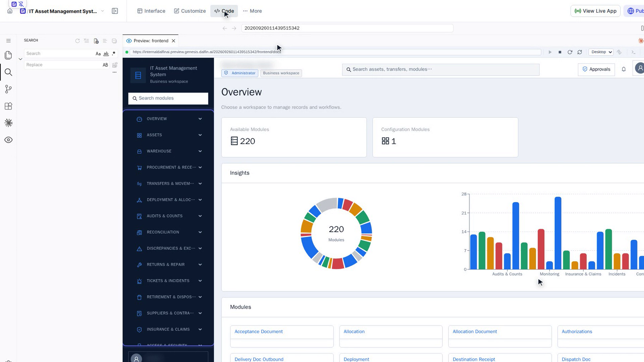Refresh search results in Search panel

pyautogui.click(x=77, y=41)
